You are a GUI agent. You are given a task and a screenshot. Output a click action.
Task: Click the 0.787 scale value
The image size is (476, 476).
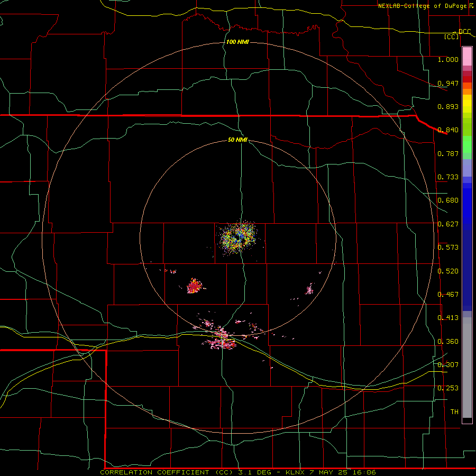coord(448,153)
